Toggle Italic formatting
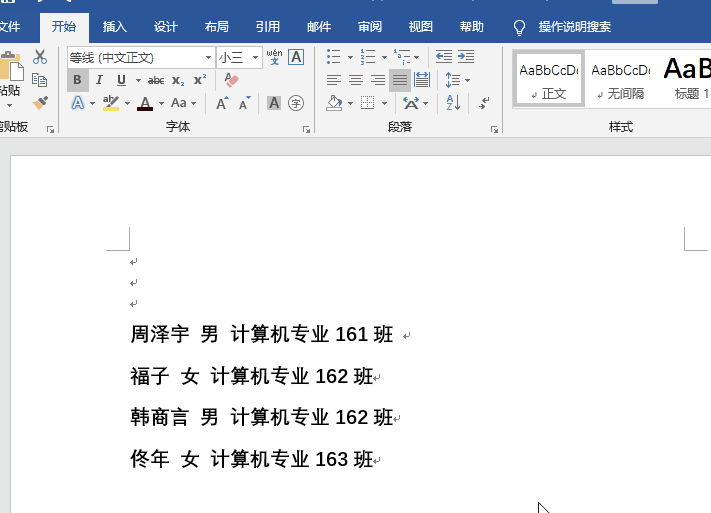The height and width of the screenshot is (513, 711). tap(99, 80)
